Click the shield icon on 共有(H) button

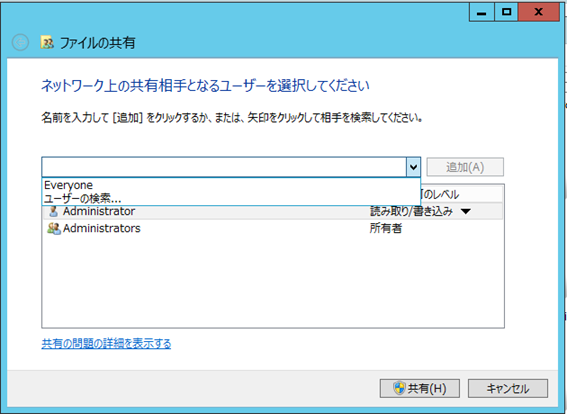(399, 388)
